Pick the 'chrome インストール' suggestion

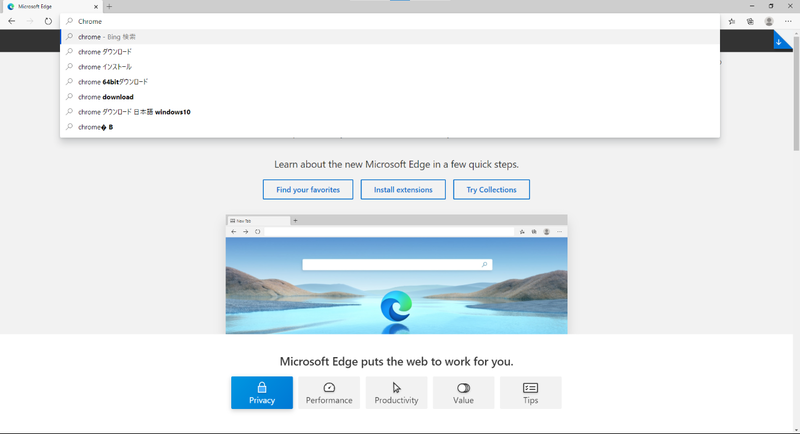pos(390,67)
